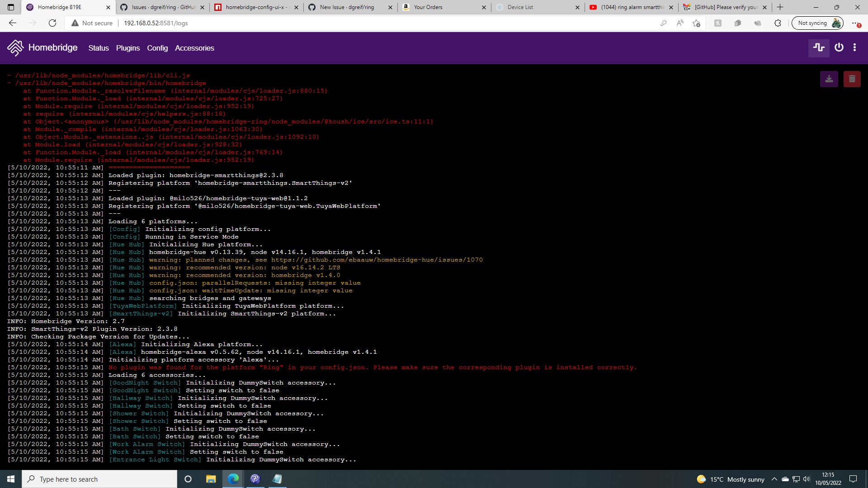Click the Loading 6 platforms log line
This screenshot has height=488, width=868.
153,221
